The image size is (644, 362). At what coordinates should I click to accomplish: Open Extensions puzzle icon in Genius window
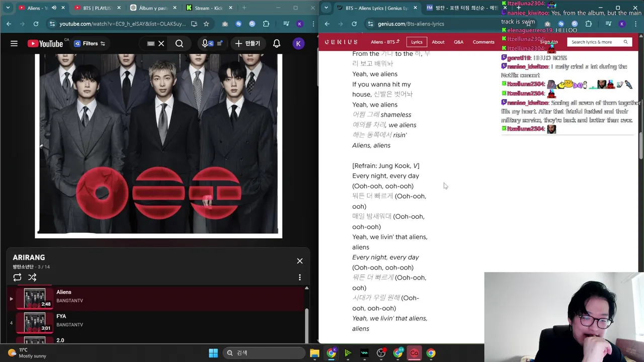[x=588, y=24]
